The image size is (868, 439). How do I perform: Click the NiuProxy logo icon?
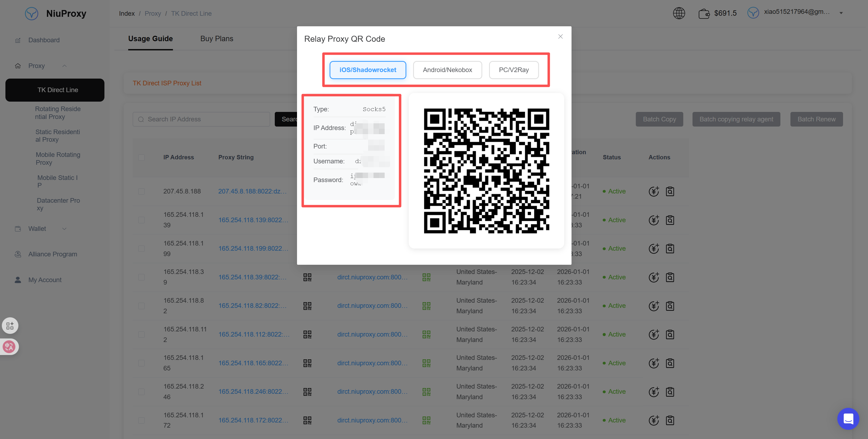click(31, 14)
